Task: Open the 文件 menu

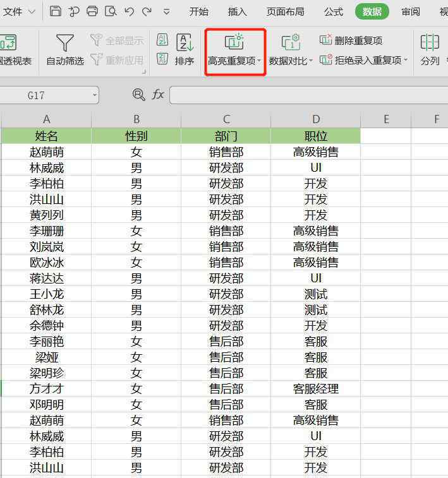Action: [19, 12]
